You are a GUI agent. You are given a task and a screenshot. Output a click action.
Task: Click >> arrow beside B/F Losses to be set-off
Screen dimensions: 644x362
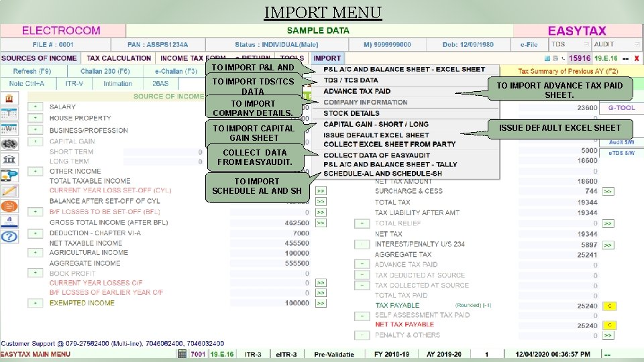pyautogui.click(x=321, y=213)
